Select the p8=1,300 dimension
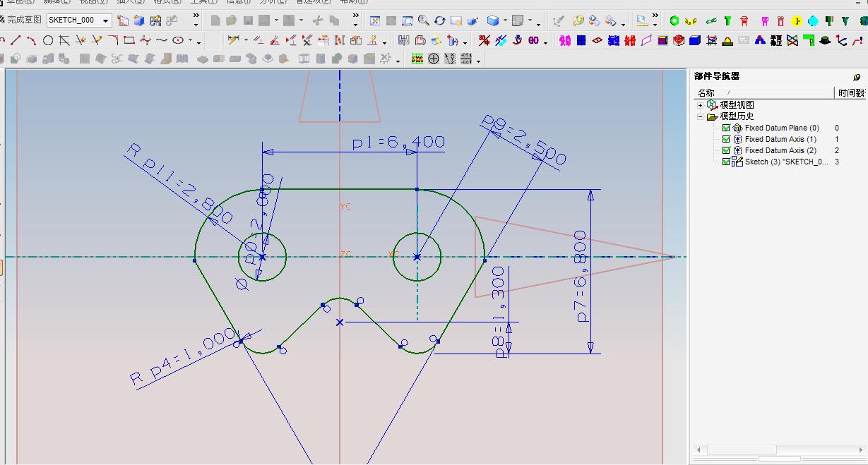The image size is (868, 465). click(499, 312)
